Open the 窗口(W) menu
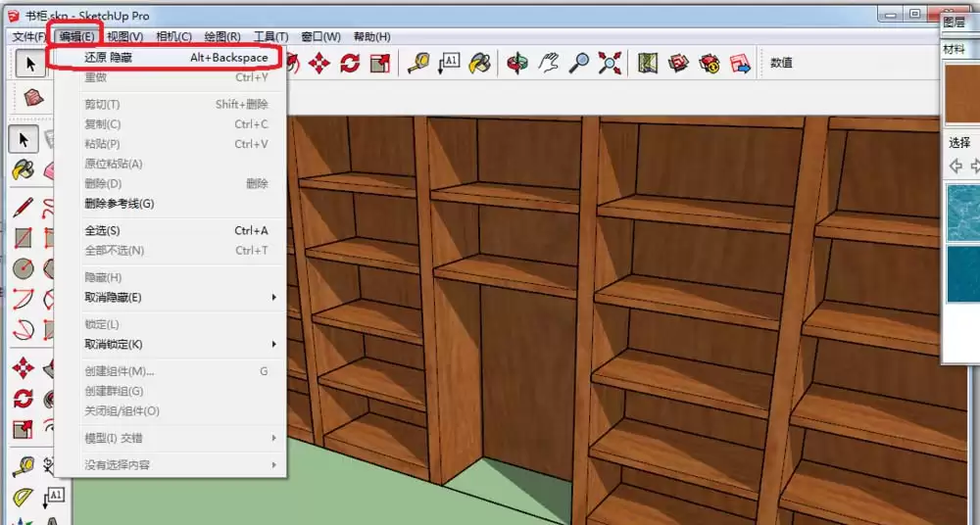 pyautogui.click(x=320, y=37)
